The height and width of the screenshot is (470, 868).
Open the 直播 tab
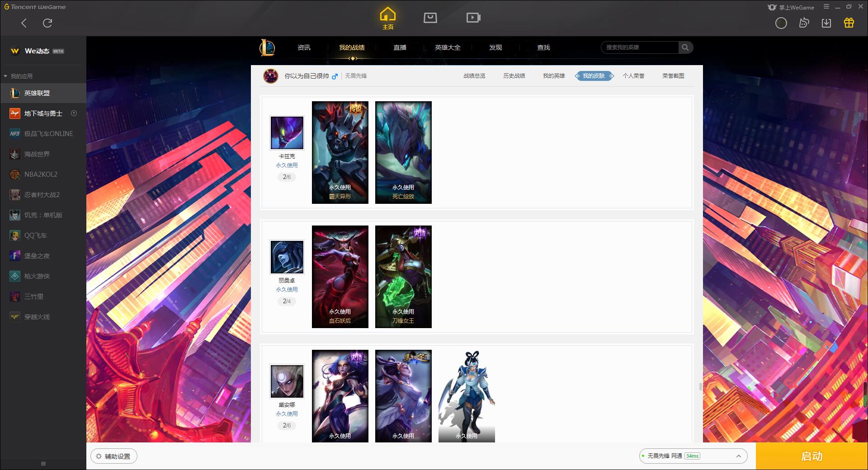click(400, 47)
